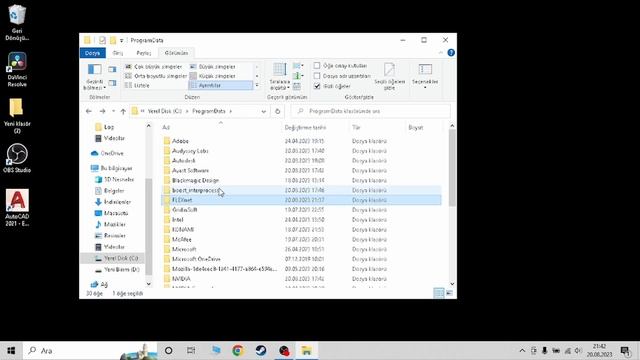Click the file list vertical scrollbar
This screenshot has height=360, width=640.
click(452, 167)
